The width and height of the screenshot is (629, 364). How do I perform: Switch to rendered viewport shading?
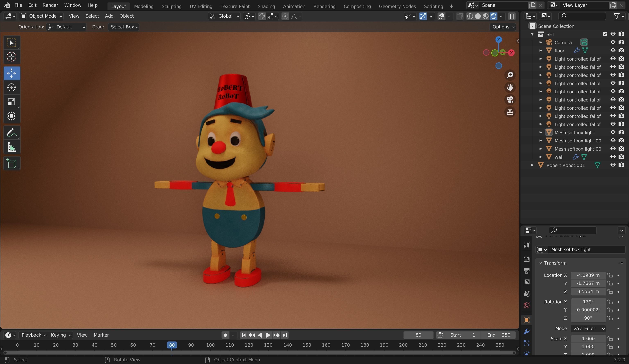[493, 16]
